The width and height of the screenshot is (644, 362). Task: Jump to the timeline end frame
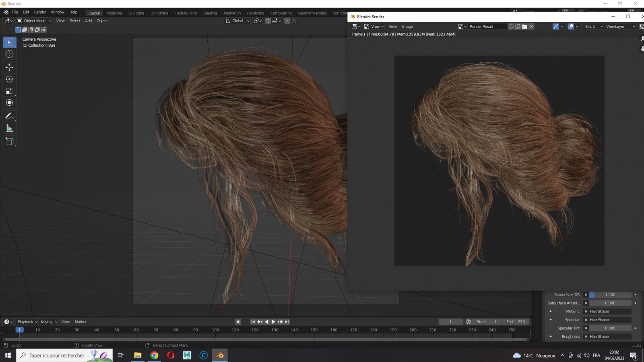(x=287, y=322)
